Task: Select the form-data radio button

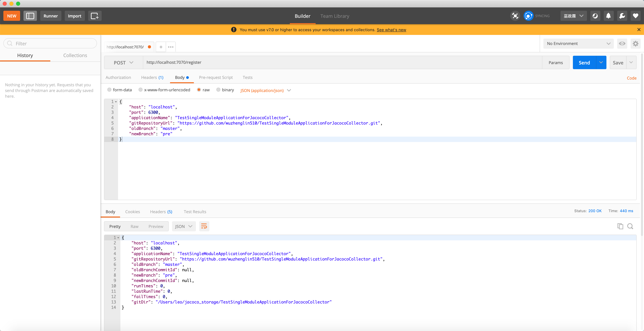Action: (109, 90)
